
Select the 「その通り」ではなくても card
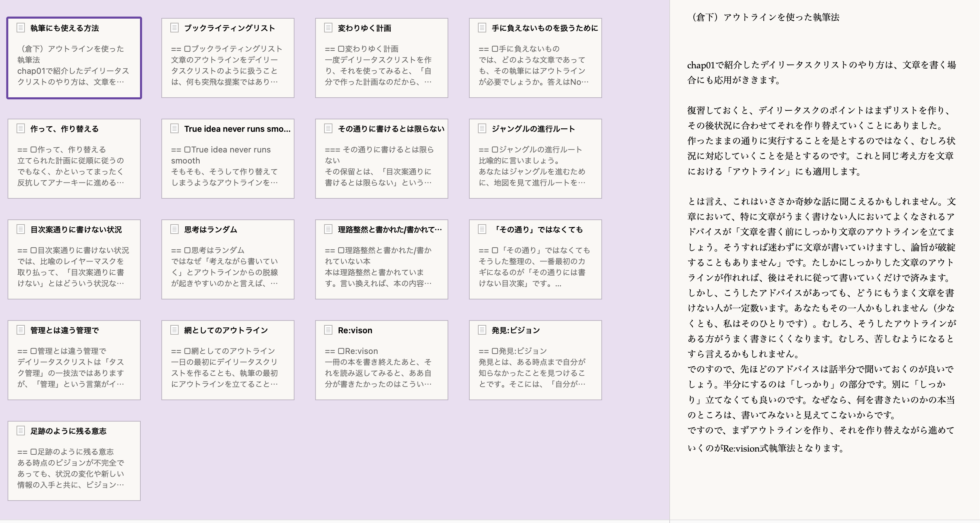[x=535, y=259]
